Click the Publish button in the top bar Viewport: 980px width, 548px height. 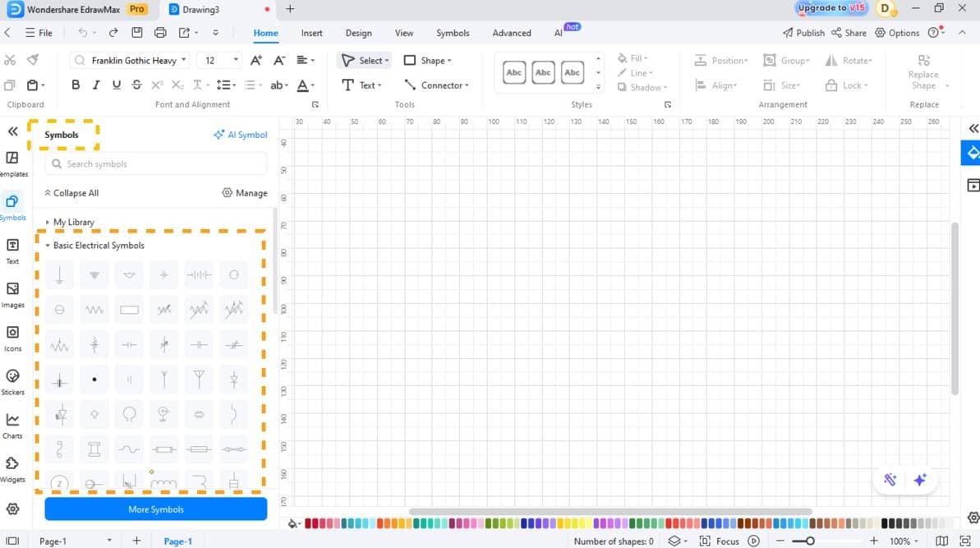[803, 33]
